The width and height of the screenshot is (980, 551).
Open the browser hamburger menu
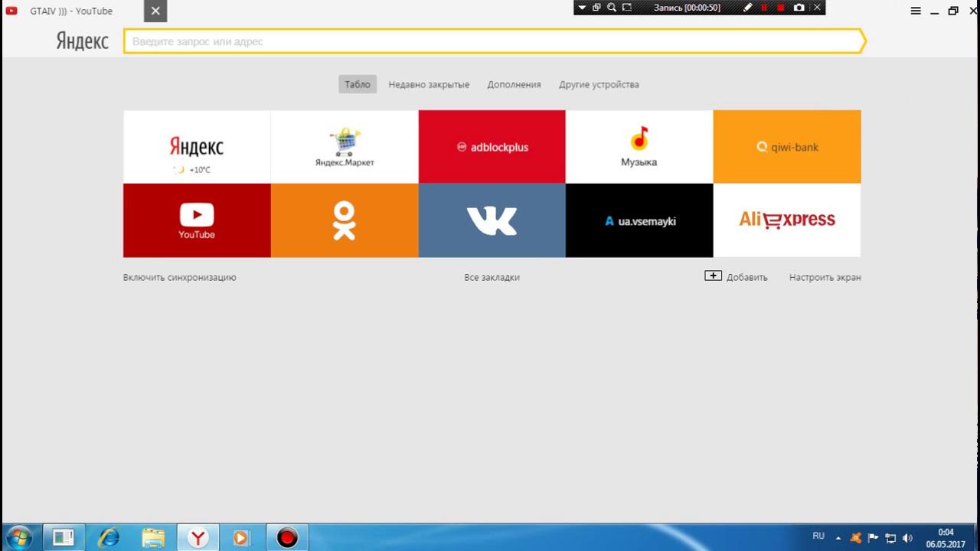click(916, 11)
